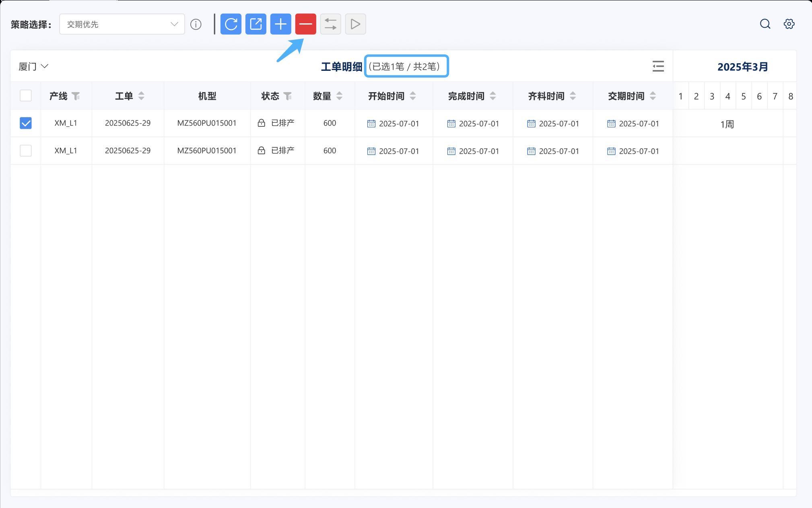The image size is (812, 508).
Task: Uncheck the first row checkbox
Action: [x=26, y=123]
